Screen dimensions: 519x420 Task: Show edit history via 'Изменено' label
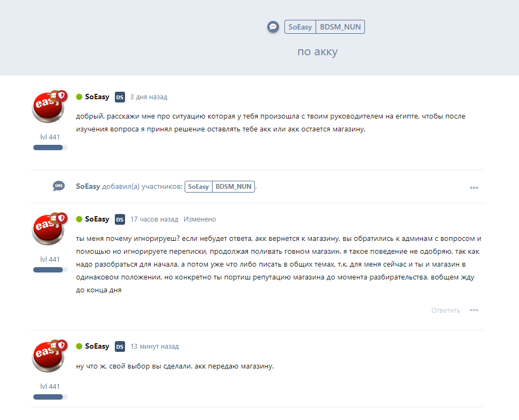[200, 219]
